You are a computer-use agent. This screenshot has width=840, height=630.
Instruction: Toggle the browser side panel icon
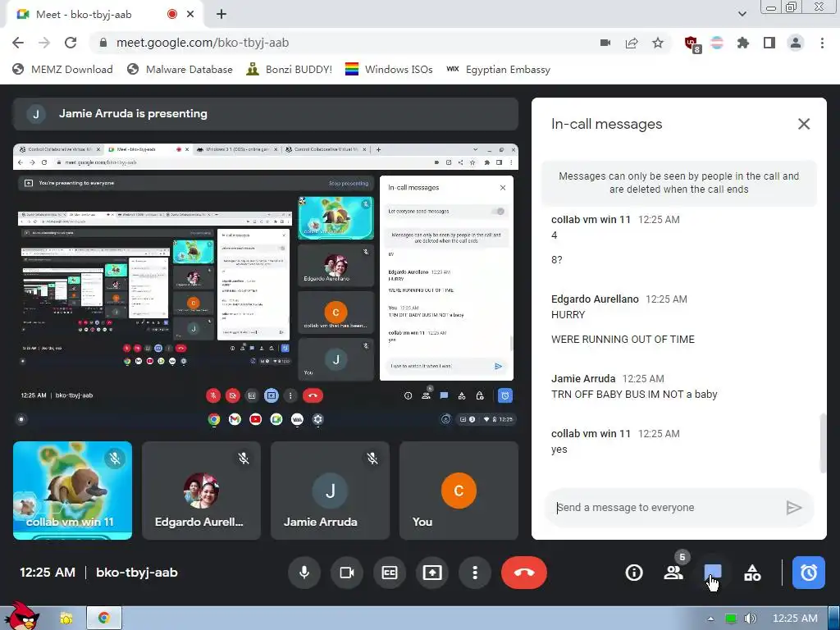[769, 43]
